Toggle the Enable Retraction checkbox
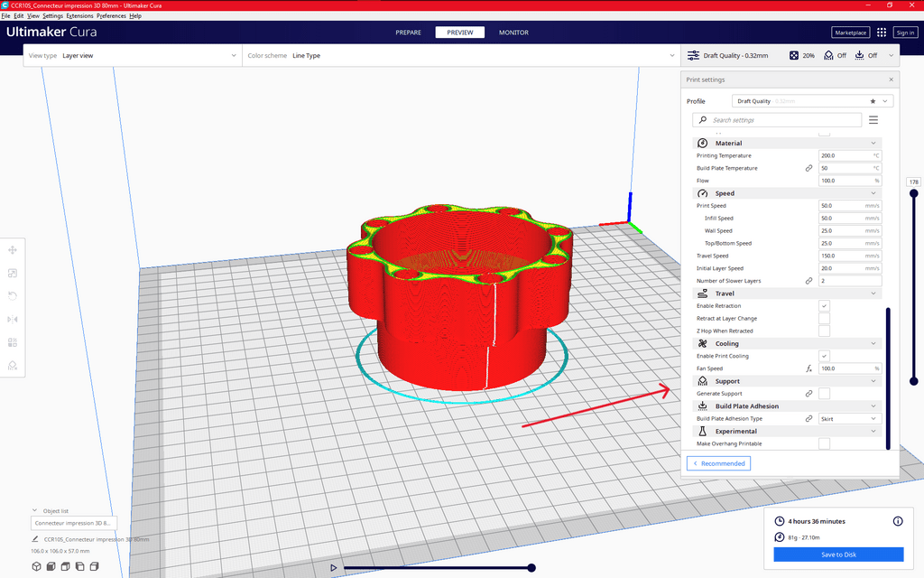Screen dimensions: 924x578 [x=824, y=306]
